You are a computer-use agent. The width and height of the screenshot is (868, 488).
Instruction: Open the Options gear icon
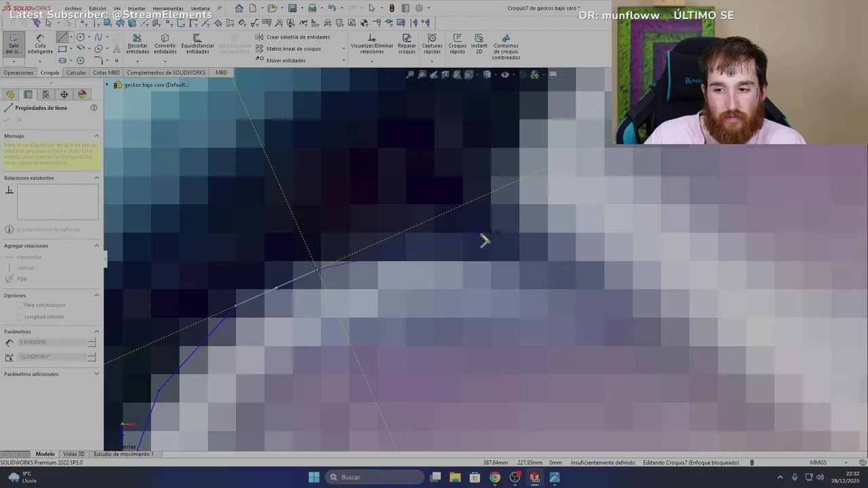(x=419, y=8)
